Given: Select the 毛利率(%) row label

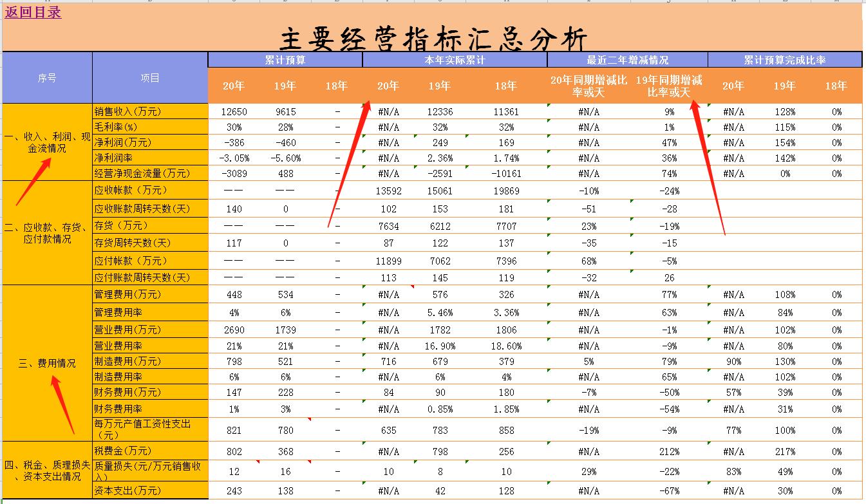Looking at the screenshot, I should pos(149,127).
